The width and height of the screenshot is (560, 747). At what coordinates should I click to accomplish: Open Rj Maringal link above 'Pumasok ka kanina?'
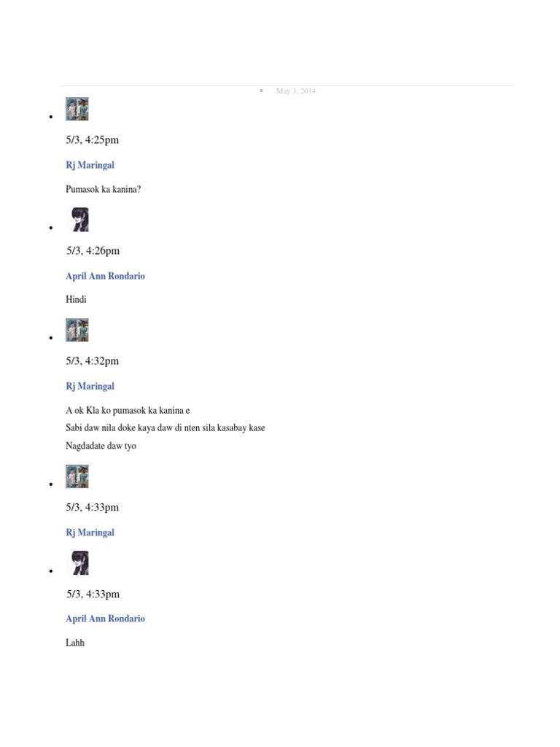pyautogui.click(x=90, y=166)
